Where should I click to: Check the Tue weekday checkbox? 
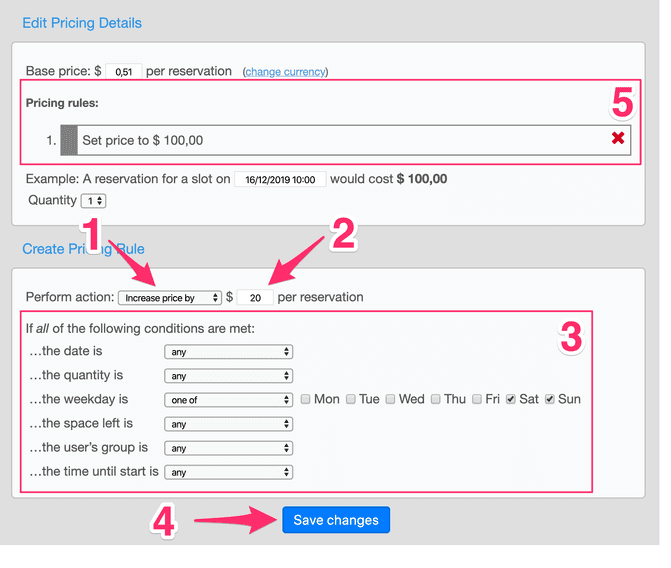pos(350,399)
